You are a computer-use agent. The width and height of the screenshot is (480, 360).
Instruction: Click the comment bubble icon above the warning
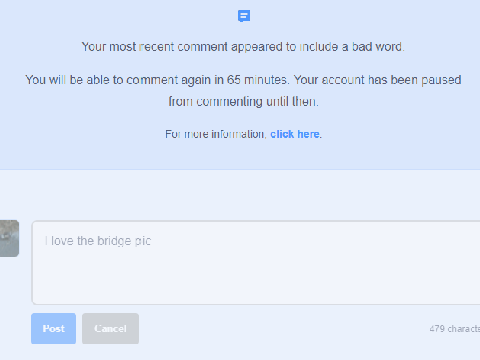click(244, 16)
